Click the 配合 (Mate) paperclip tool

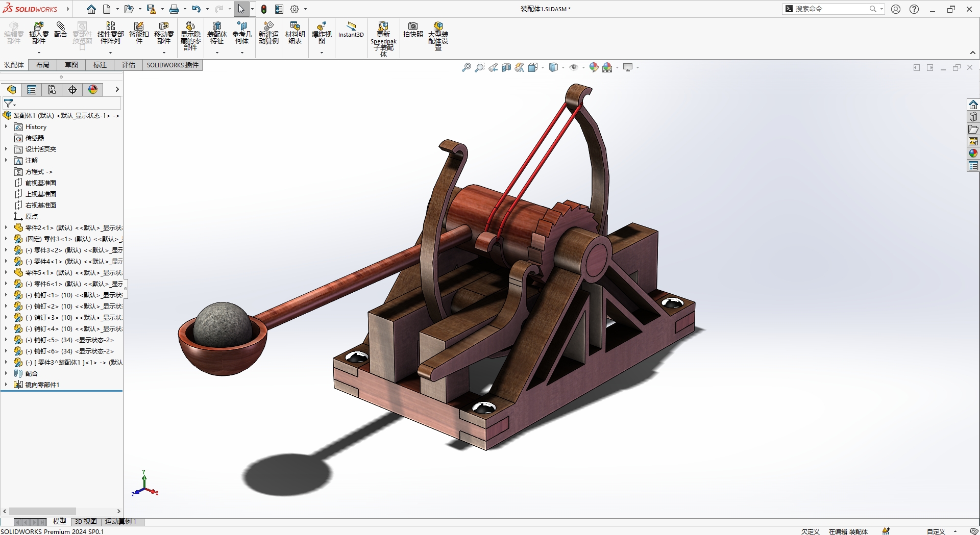coord(61,30)
